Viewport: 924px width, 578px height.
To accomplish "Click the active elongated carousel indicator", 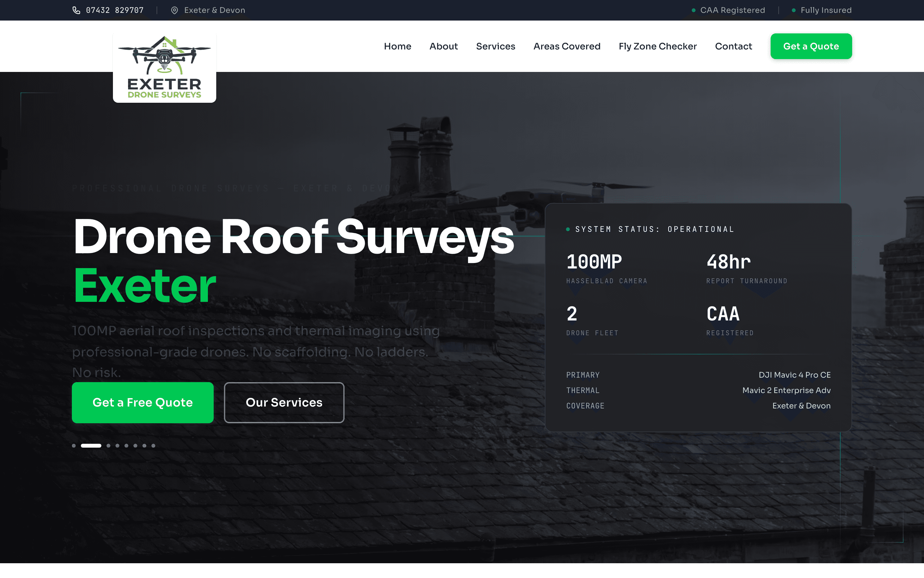I will tap(91, 446).
